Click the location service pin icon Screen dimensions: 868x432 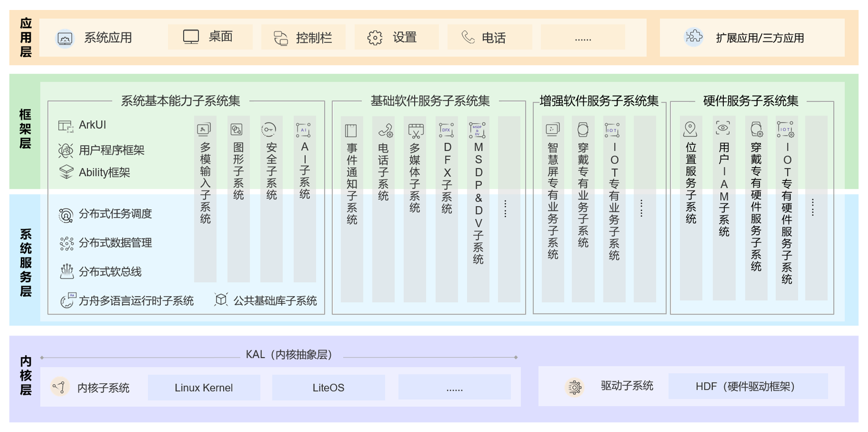[690, 129]
